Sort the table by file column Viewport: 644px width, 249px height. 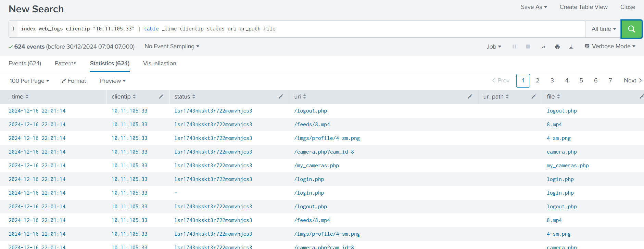coord(553,97)
